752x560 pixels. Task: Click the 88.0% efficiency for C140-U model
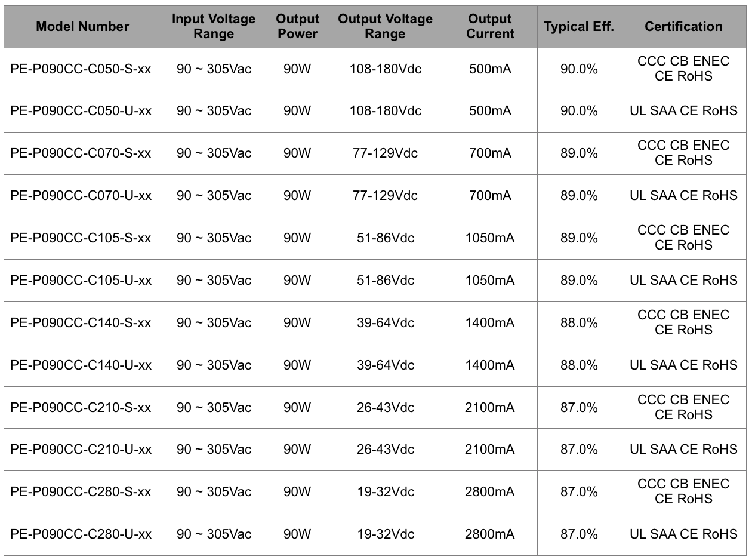(579, 365)
